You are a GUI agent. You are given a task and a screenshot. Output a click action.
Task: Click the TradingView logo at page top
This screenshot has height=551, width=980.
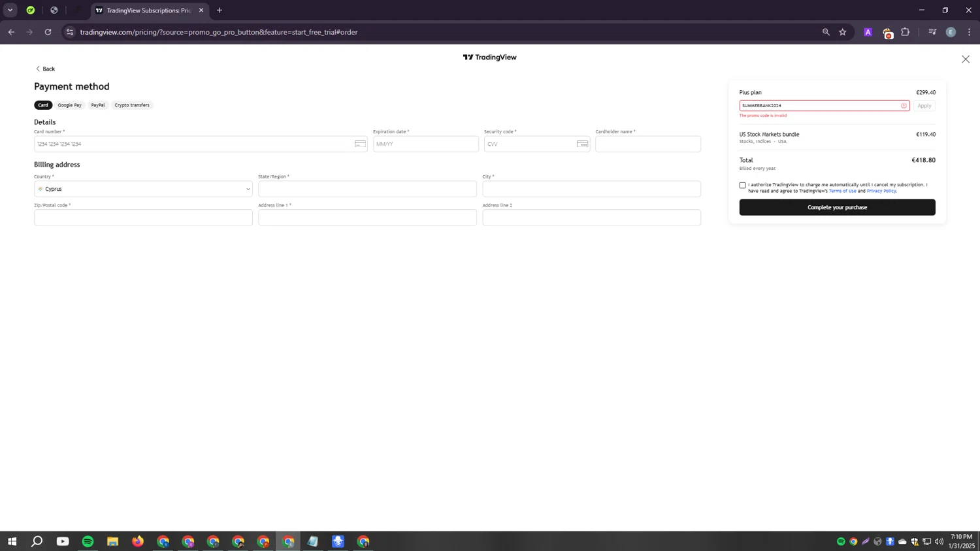coord(489,58)
